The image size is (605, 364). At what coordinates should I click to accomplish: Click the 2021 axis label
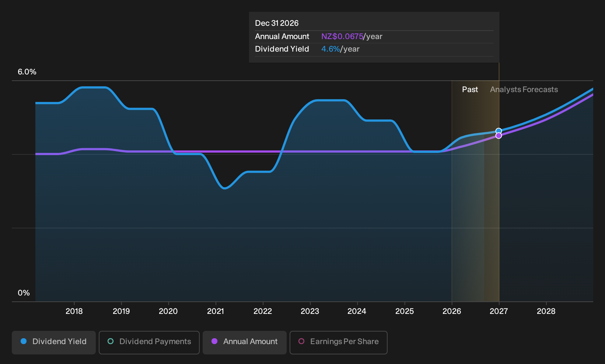[216, 311]
